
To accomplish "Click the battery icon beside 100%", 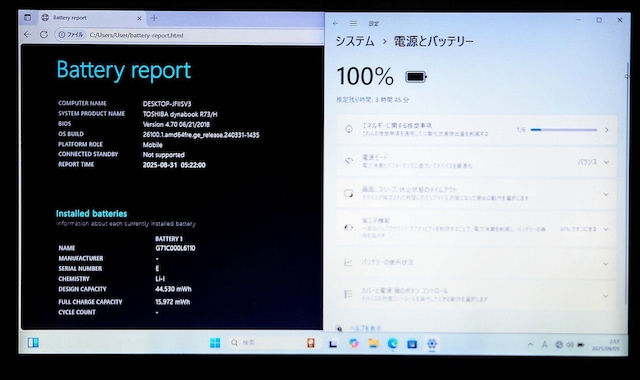I will click(416, 77).
